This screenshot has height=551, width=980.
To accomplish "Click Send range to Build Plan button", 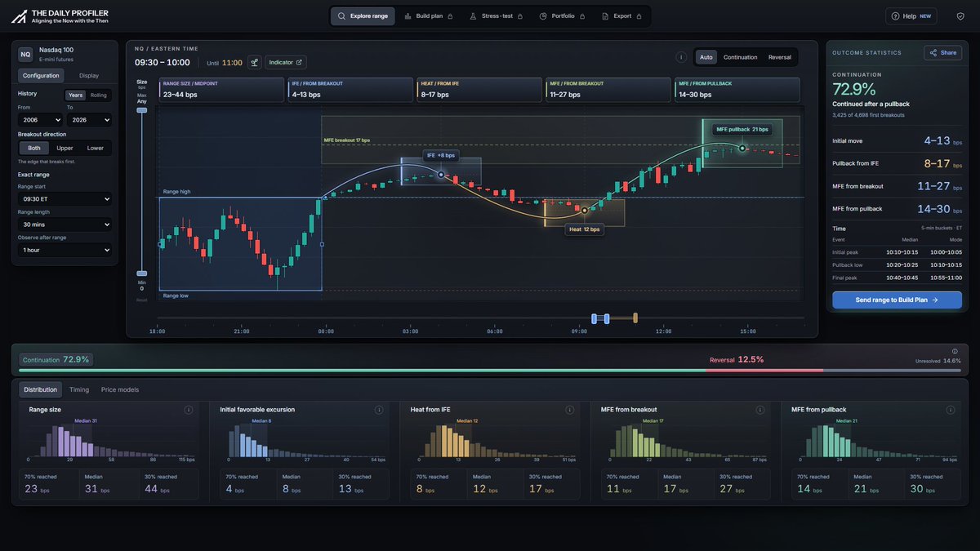I will (x=897, y=300).
